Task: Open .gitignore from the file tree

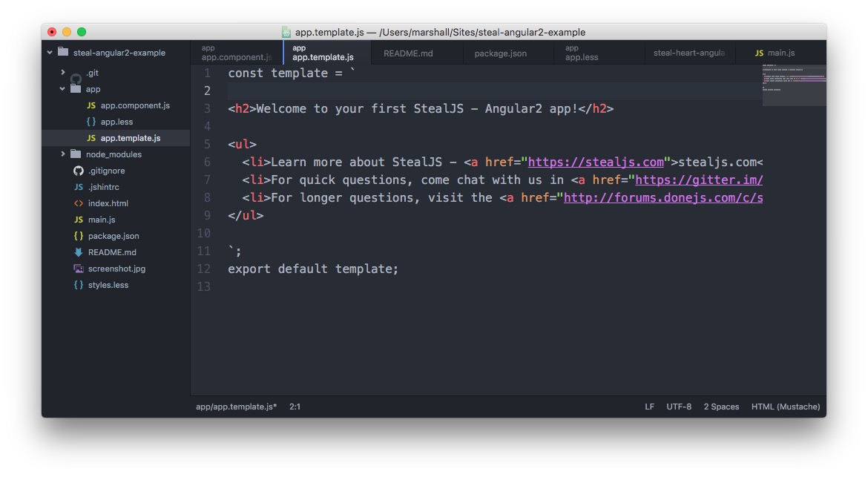Action: [x=106, y=171]
